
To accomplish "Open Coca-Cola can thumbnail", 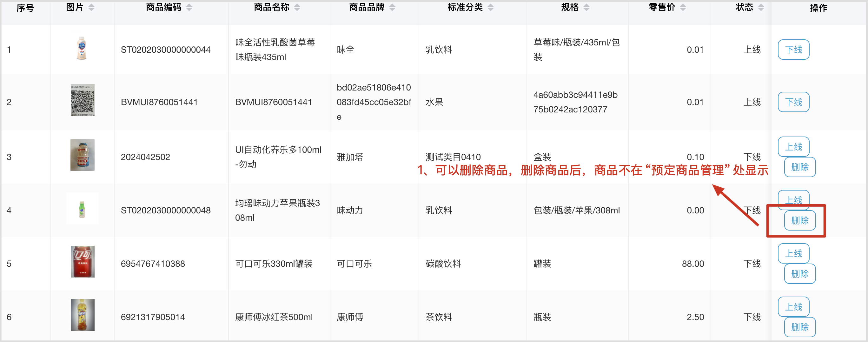I will pyautogui.click(x=83, y=262).
